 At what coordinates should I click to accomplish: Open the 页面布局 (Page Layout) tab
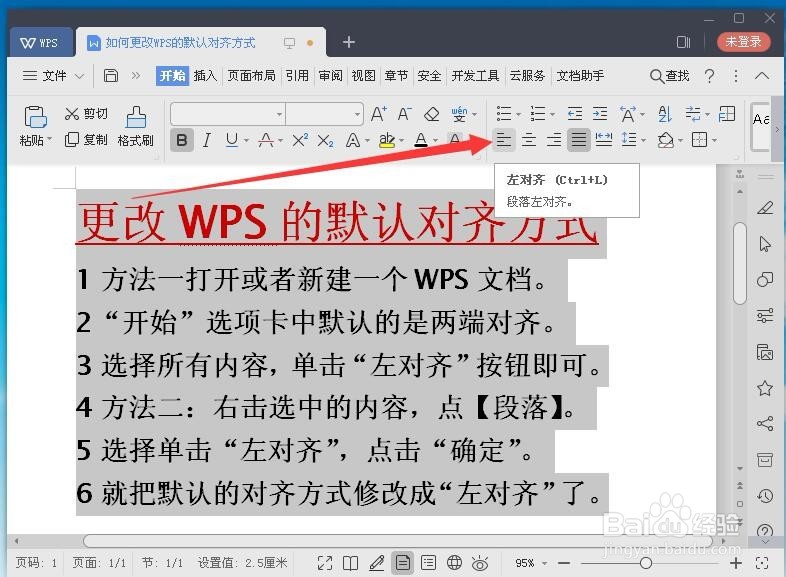(x=252, y=76)
